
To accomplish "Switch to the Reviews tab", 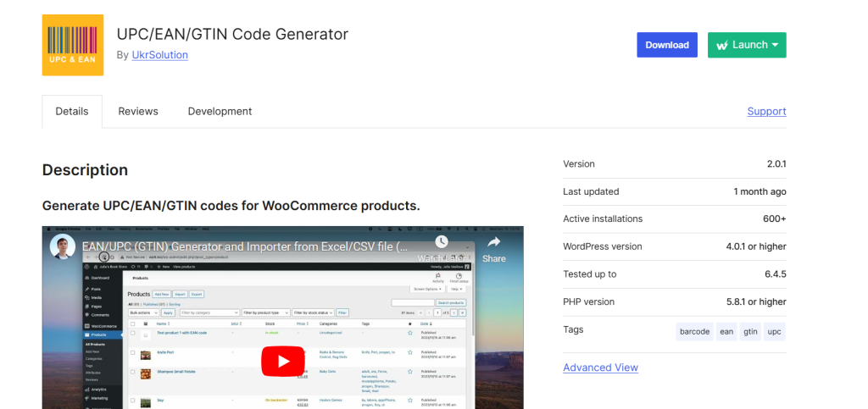I will tap(138, 111).
